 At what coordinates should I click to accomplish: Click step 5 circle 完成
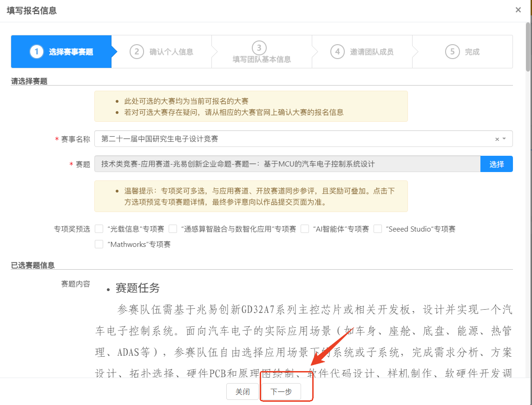(452, 52)
